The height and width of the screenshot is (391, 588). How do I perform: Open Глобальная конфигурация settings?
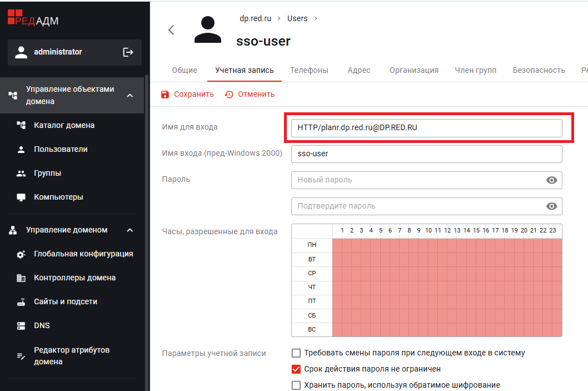[83, 254]
